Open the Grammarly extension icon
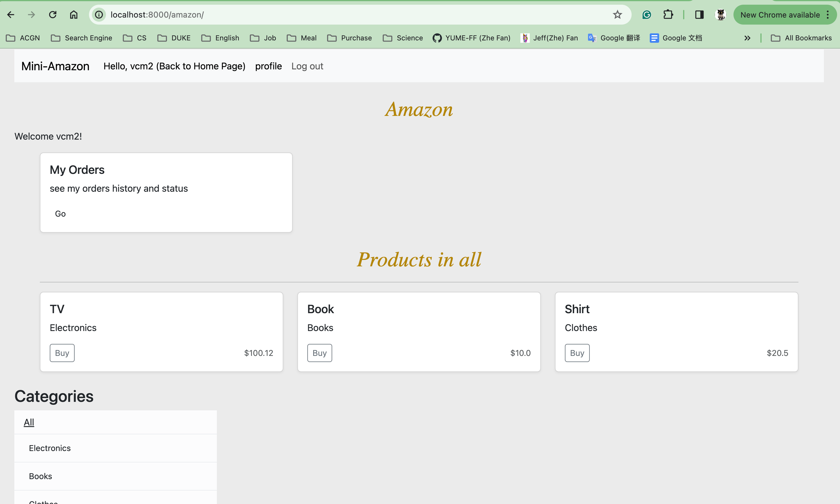This screenshot has width=840, height=504. pos(647,15)
